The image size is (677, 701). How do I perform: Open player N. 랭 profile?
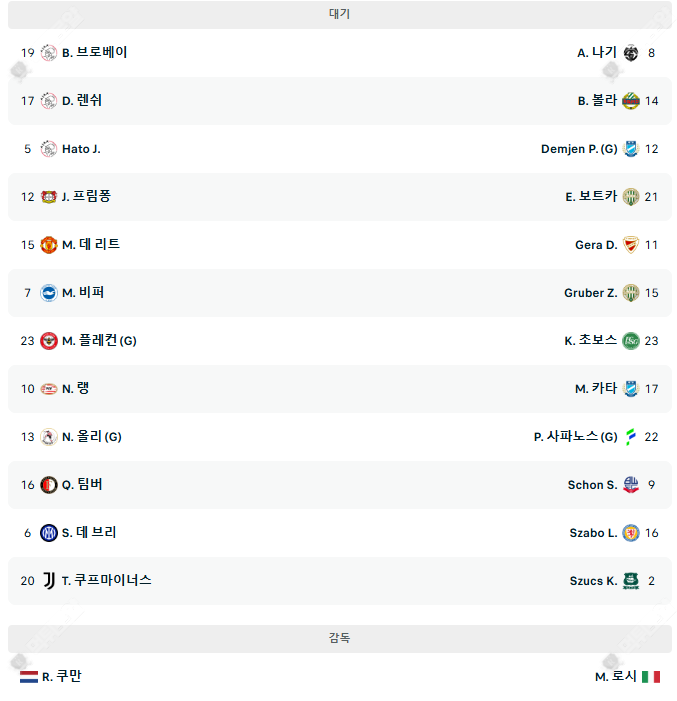(76, 389)
